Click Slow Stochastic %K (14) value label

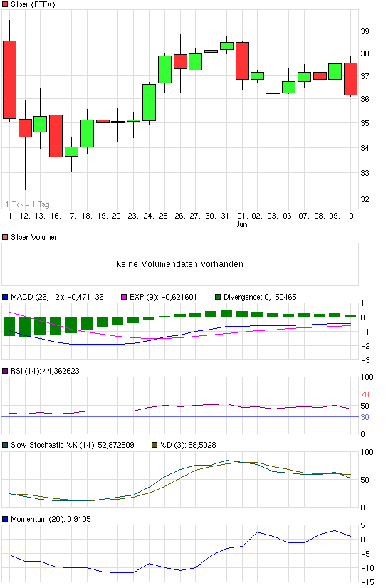tap(73, 445)
